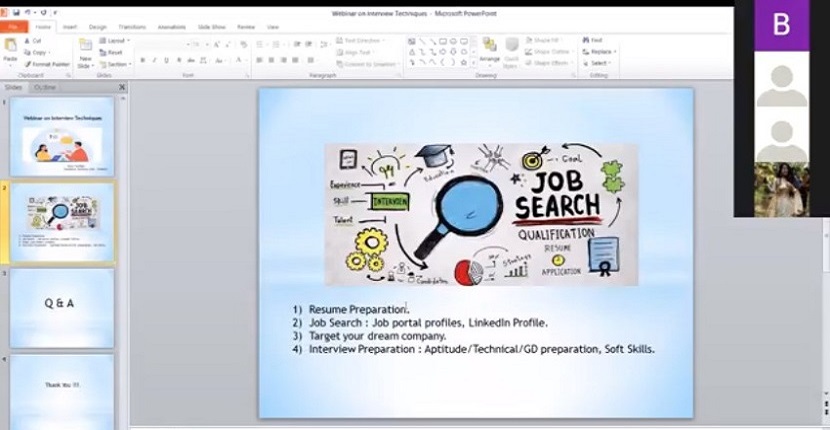This screenshot has height=430, width=830.
Task: Toggle Bold formatting
Action: coord(142,60)
